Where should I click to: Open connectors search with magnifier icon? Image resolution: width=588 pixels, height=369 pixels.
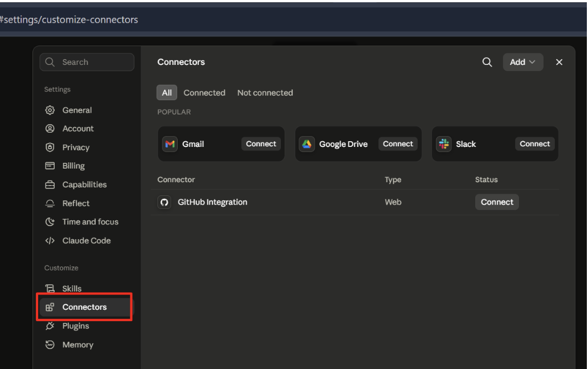point(487,62)
